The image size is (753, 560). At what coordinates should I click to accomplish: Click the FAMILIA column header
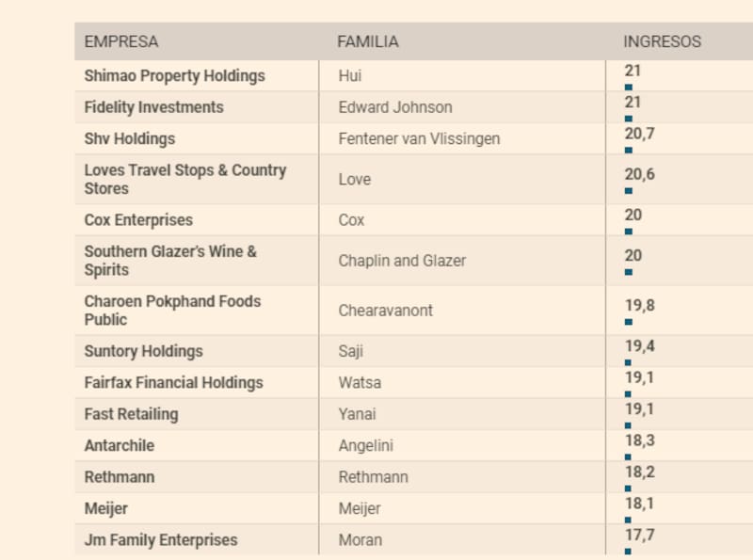click(x=367, y=41)
